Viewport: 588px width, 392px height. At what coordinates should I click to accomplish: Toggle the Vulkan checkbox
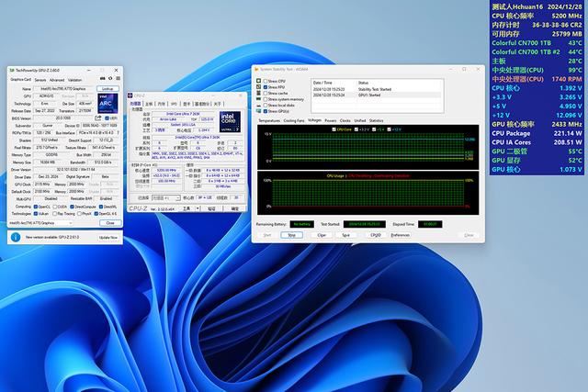(36, 214)
